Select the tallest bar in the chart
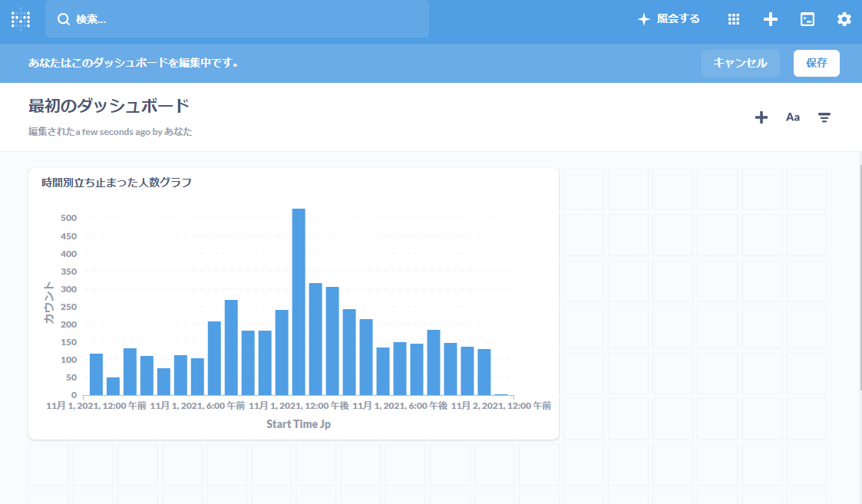This screenshot has height=504, width=862. [x=299, y=301]
